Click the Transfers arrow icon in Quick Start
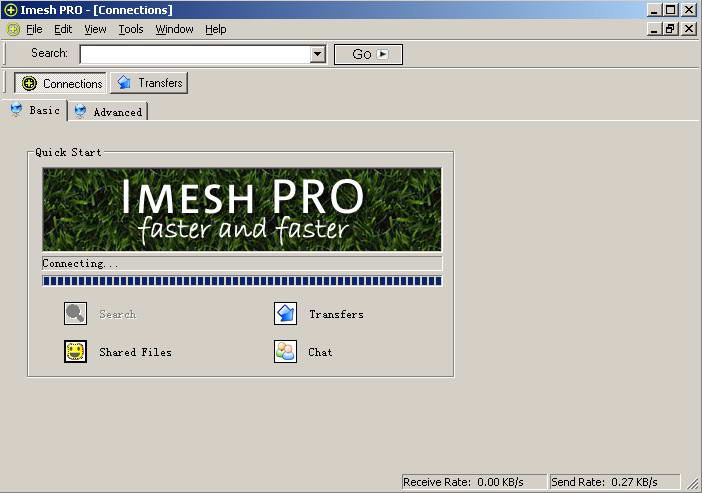This screenshot has height=493, width=702. [x=285, y=313]
